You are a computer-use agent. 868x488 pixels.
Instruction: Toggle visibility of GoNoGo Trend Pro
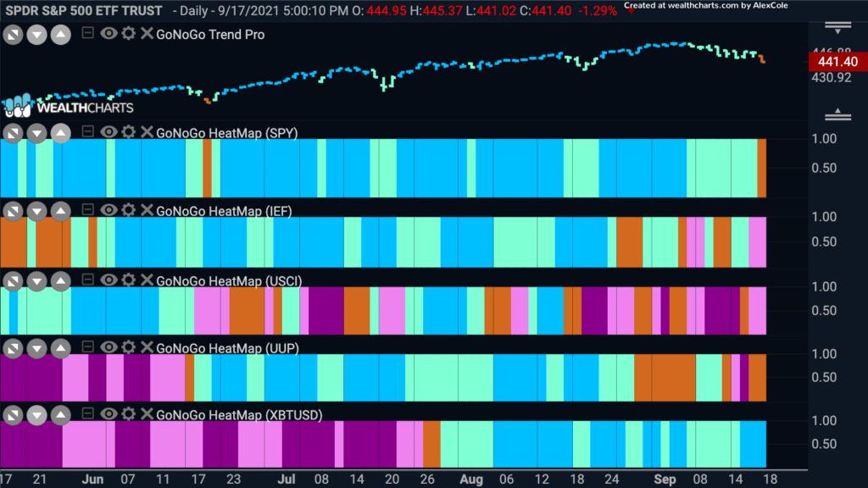pyautogui.click(x=108, y=34)
